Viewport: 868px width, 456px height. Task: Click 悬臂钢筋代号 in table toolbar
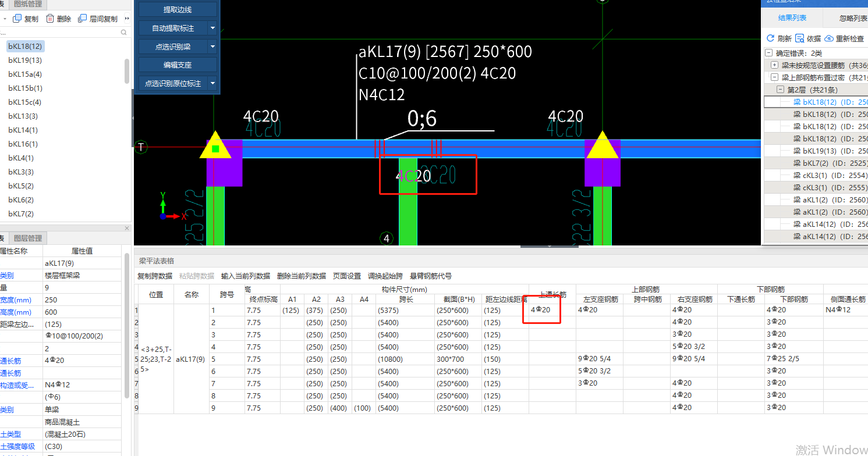tap(431, 276)
